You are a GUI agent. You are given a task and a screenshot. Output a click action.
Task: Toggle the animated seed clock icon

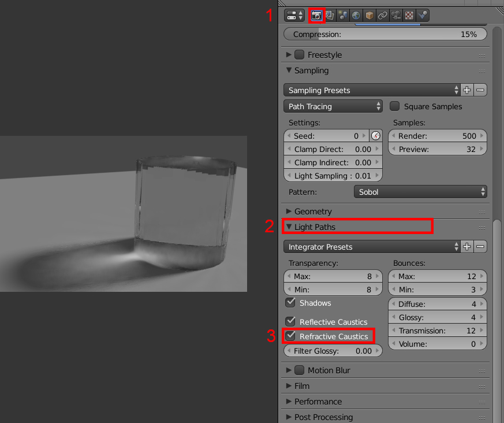376,136
